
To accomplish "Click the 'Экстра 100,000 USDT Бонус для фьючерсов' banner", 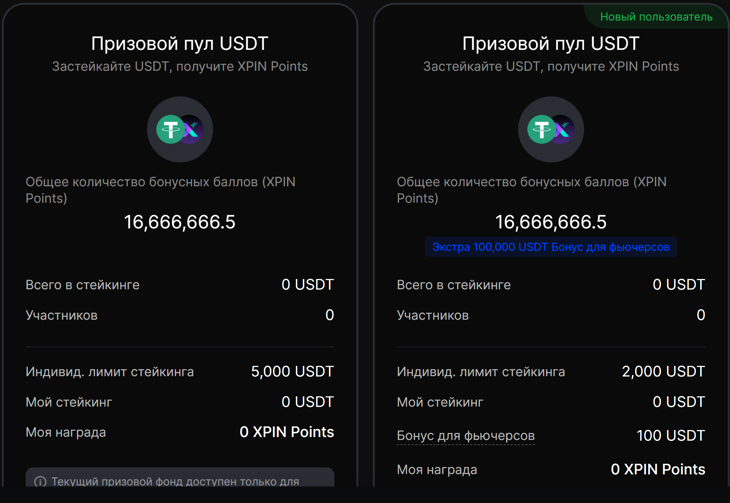I will (551, 247).
